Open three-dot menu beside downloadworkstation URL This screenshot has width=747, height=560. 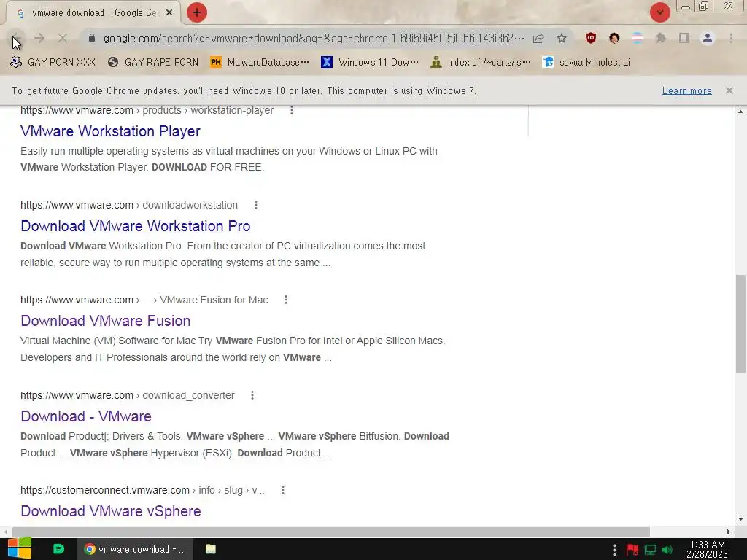pos(256,205)
